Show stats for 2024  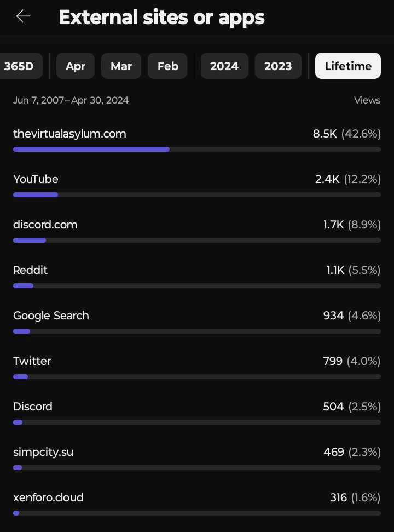click(x=224, y=66)
